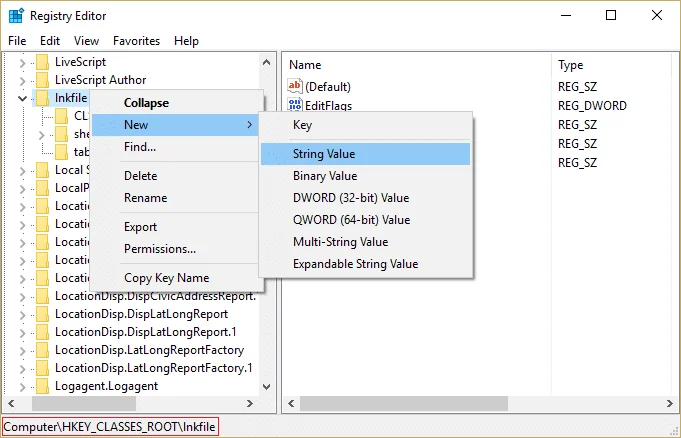Expand the LocationDisp.LatLongReportFactory node
This screenshot has width=681, height=438.
pos(23,351)
